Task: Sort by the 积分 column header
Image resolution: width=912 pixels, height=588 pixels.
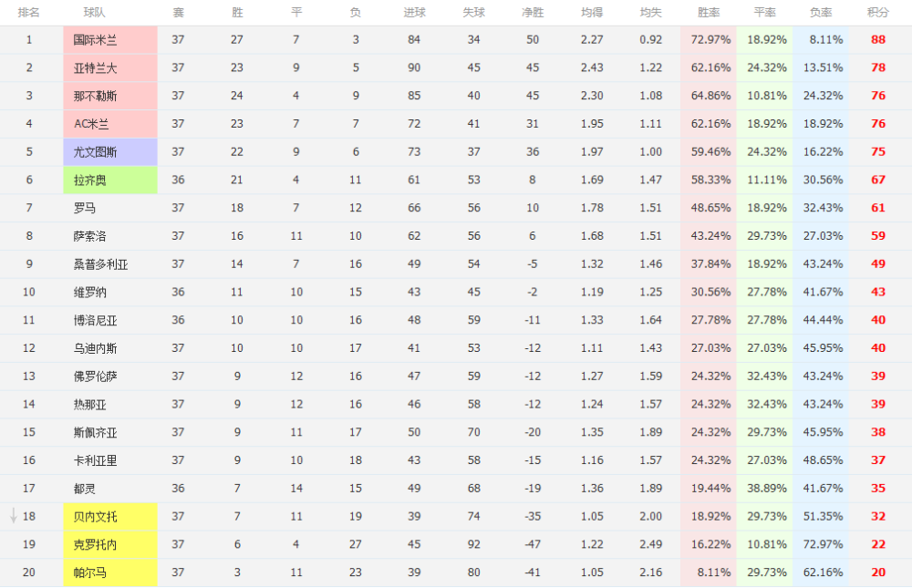Action: click(x=877, y=12)
